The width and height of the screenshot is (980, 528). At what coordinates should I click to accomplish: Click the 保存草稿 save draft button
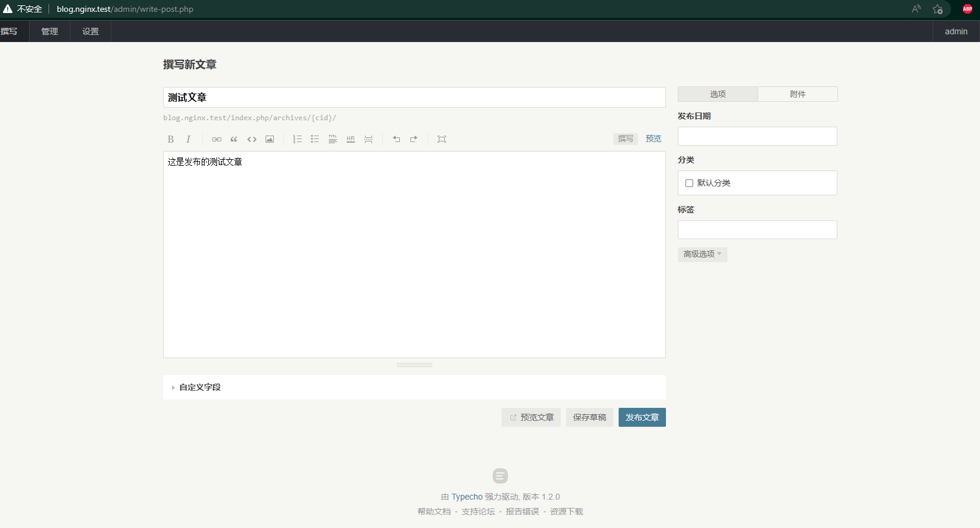[x=590, y=417]
